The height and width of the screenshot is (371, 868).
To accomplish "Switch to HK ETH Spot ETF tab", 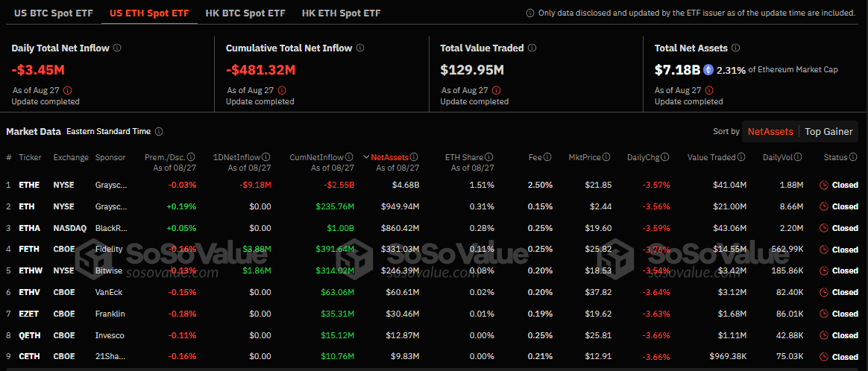I will (x=342, y=13).
